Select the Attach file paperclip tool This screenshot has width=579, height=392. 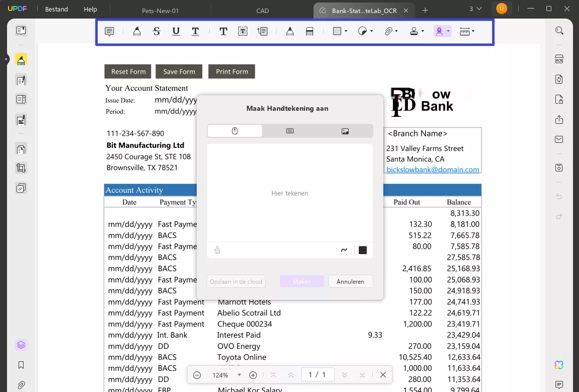click(388, 32)
